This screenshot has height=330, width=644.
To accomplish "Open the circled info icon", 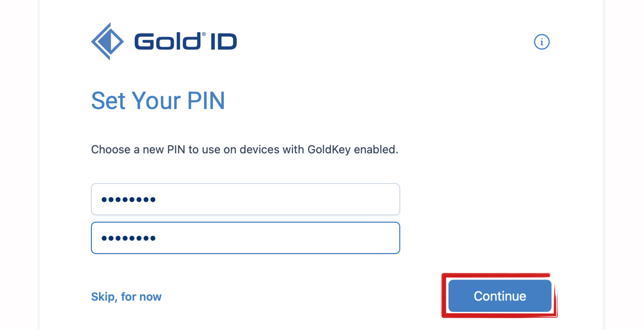I will 541,42.
